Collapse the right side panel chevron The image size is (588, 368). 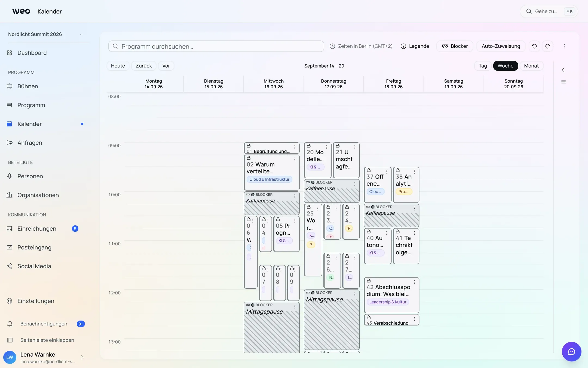point(563,70)
